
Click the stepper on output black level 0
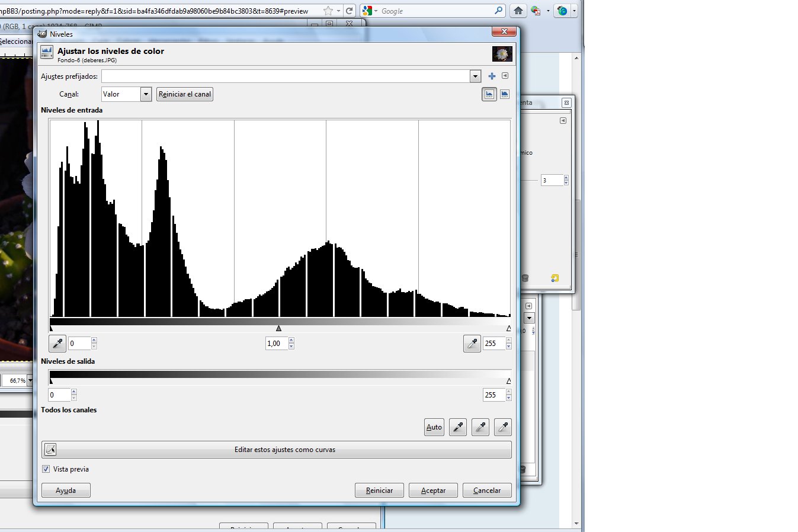(73, 395)
